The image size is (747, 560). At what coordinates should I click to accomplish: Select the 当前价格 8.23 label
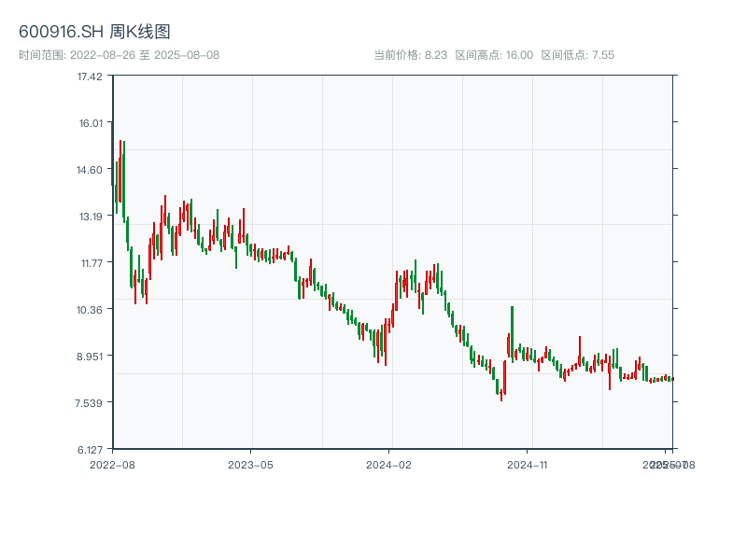pyautogui.click(x=410, y=55)
